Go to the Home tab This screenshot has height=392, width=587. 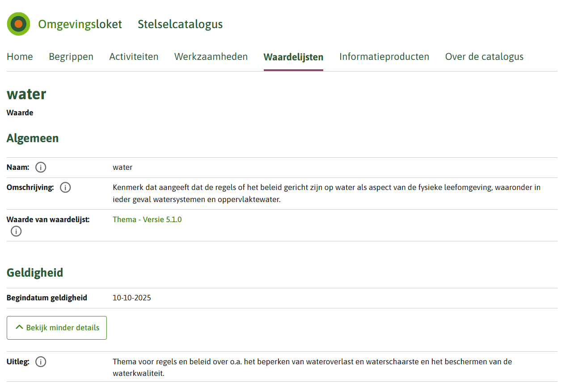[20, 57]
